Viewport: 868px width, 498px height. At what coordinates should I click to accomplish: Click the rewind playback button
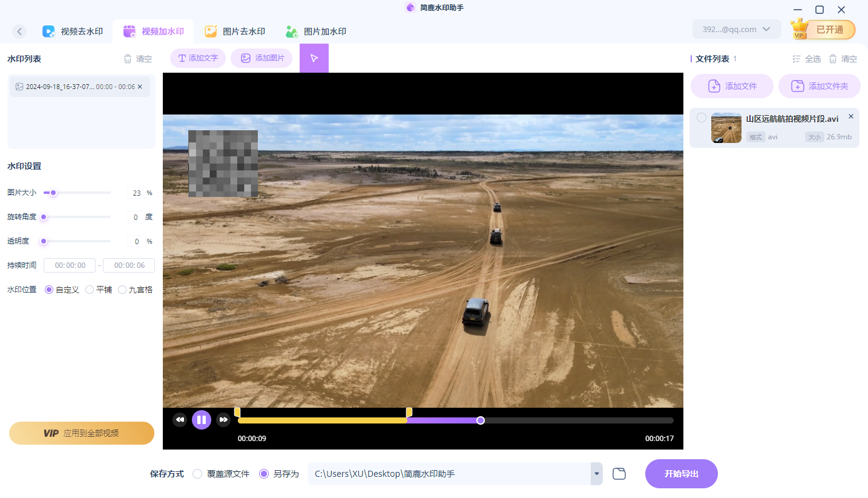tap(180, 420)
